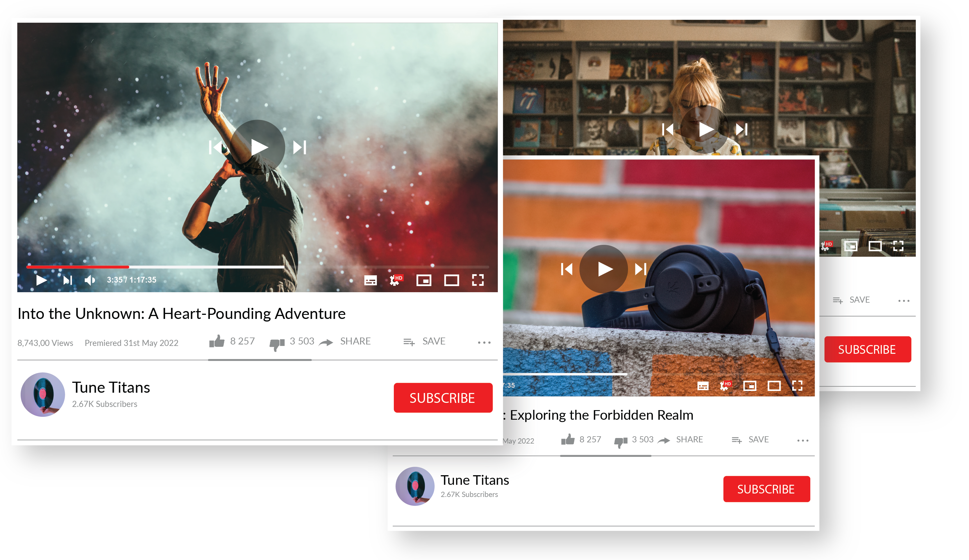
Task: Click '8,743,00 Views' text
Action: [45, 343]
